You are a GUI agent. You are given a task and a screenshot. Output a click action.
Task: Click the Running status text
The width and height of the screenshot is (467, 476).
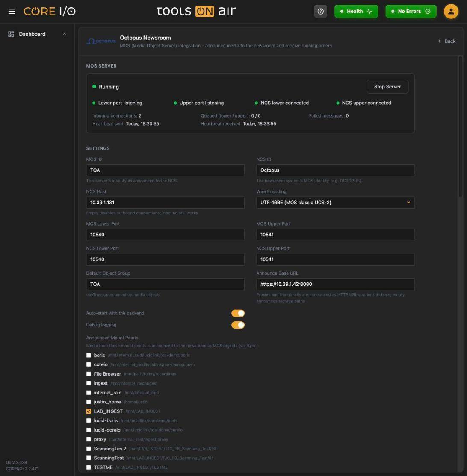pos(109,87)
